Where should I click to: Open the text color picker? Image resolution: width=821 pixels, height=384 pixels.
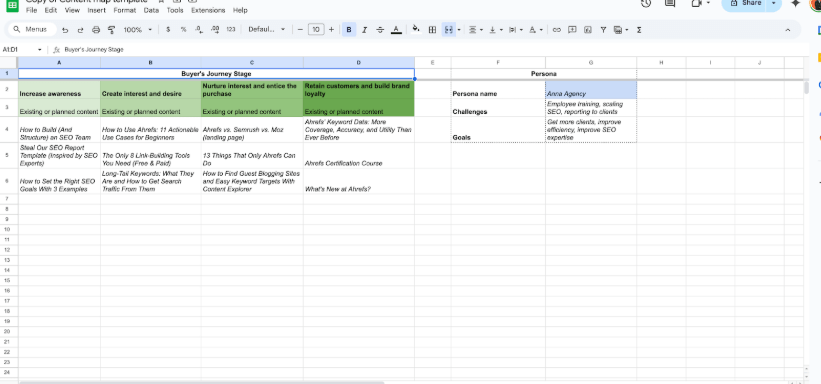click(396, 30)
